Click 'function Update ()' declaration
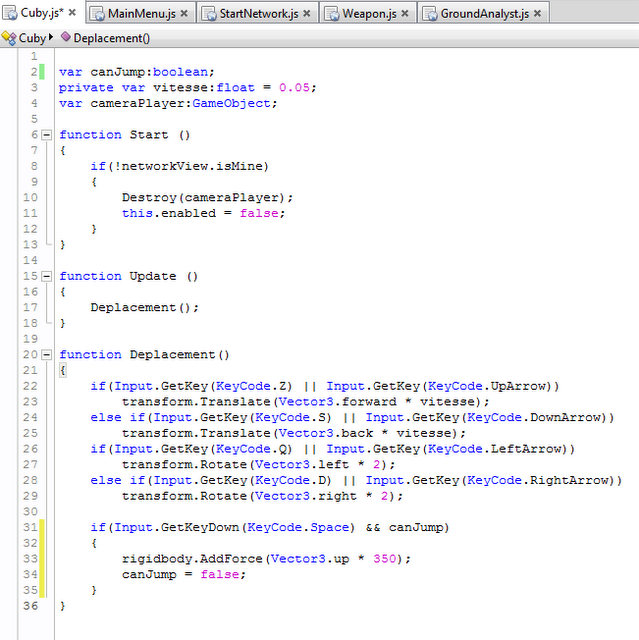The image size is (639, 640). [x=129, y=276]
